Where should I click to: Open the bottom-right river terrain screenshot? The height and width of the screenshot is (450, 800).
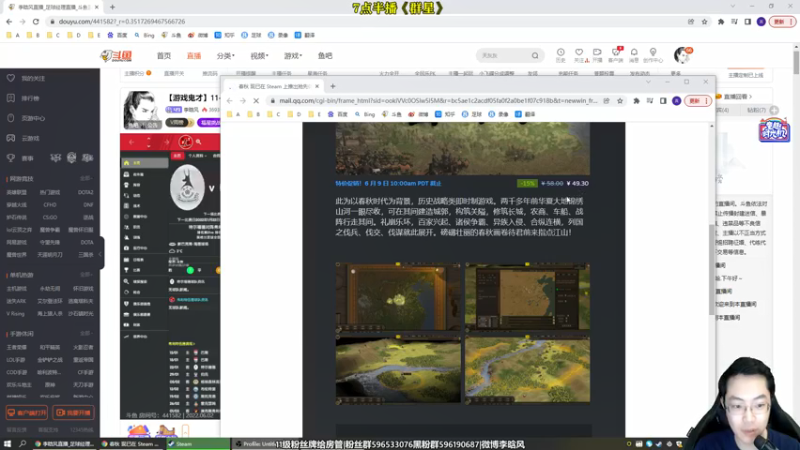528,370
